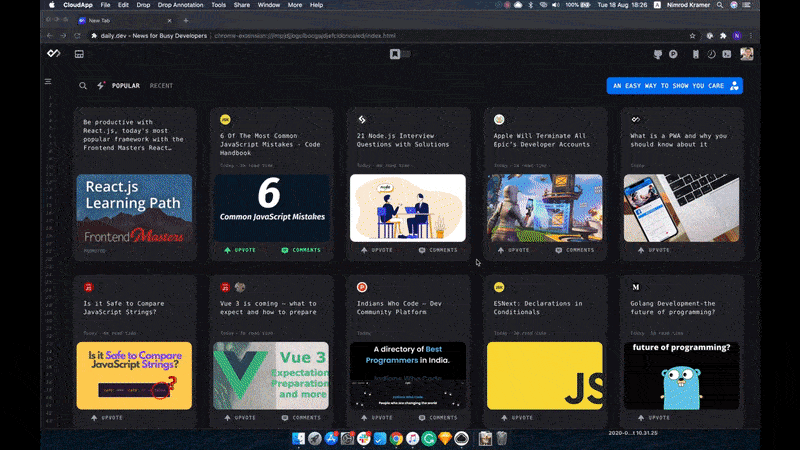This screenshot has width=800, height=450.
Task: Open the Golang gopher thumbnail
Action: [x=681, y=376]
